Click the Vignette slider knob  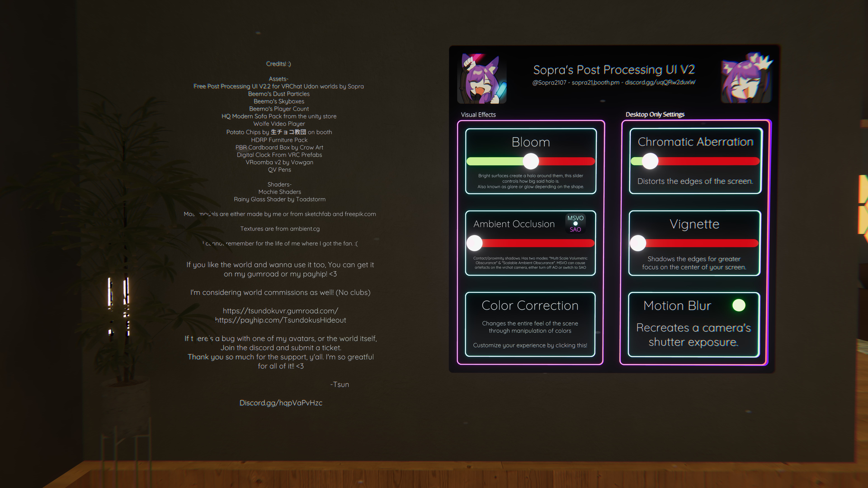pos(638,243)
